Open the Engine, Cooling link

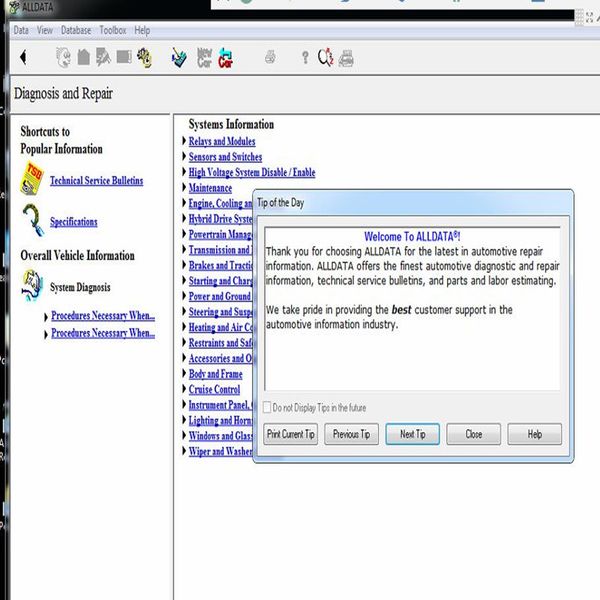click(220, 203)
